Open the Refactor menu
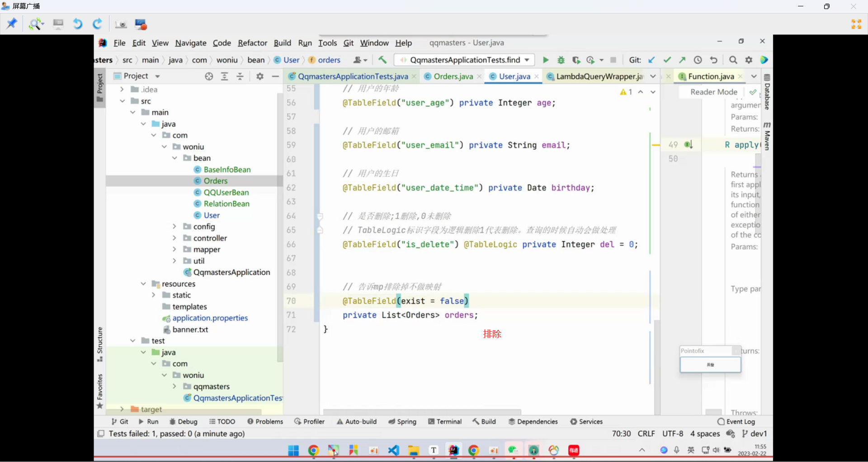868x462 pixels. click(252, 43)
